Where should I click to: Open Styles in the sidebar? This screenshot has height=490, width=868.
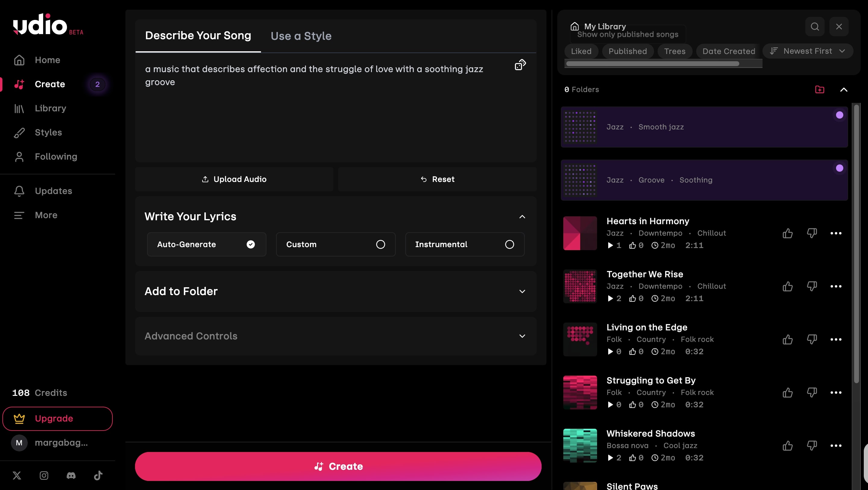tap(48, 132)
